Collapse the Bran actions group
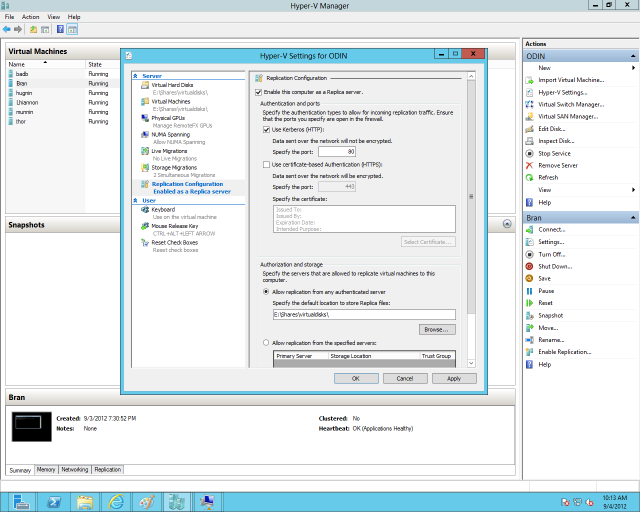The height and width of the screenshot is (512, 640). click(x=633, y=218)
